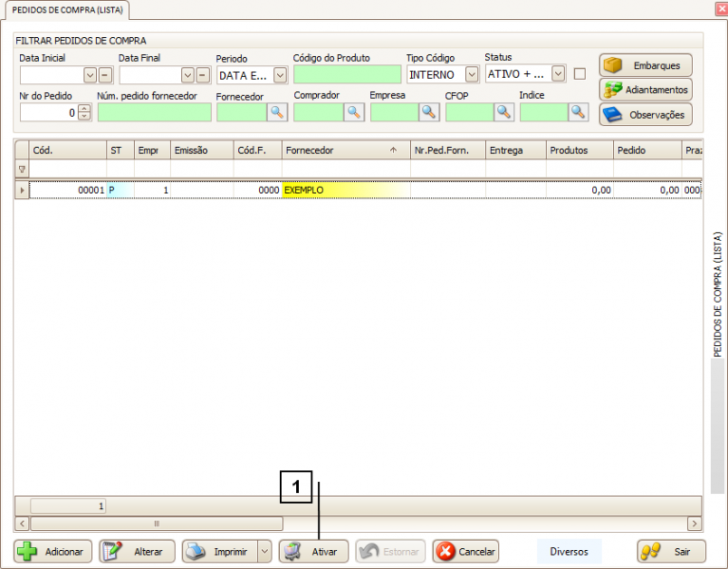Click the Fornecedor magnifier search icon
The height and width of the screenshot is (569, 728).
coord(276,112)
